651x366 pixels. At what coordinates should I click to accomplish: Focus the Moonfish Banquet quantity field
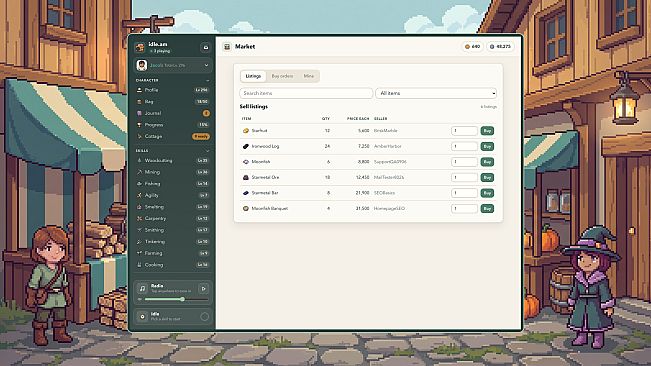464,208
